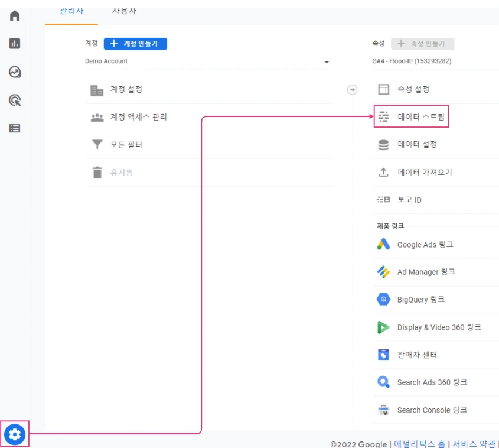The height and width of the screenshot is (448, 499).
Task: Click the 속성 만들기 button
Action: (423, 44)
